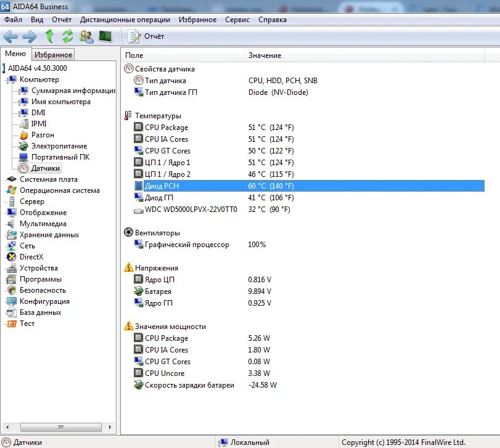Click the Forward arrow toolbar icon
Screen dimensions: 500x448
(x=30, y=36)
